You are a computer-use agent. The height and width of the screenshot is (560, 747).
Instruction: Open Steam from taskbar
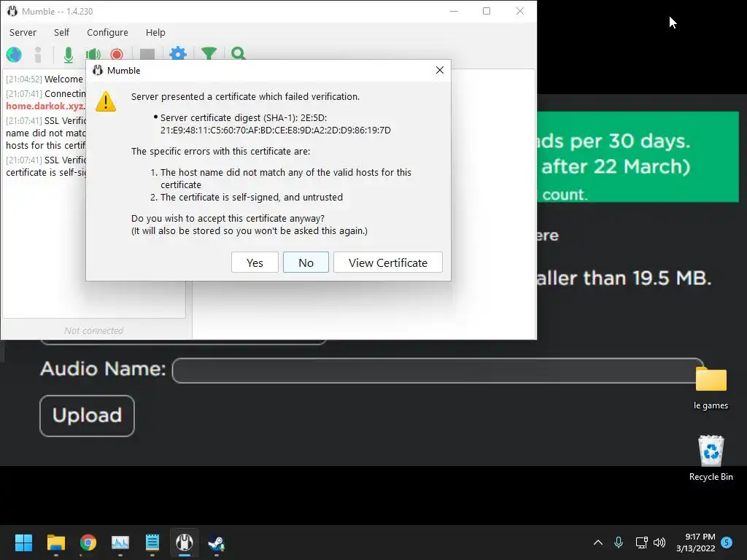pos(216,542)
